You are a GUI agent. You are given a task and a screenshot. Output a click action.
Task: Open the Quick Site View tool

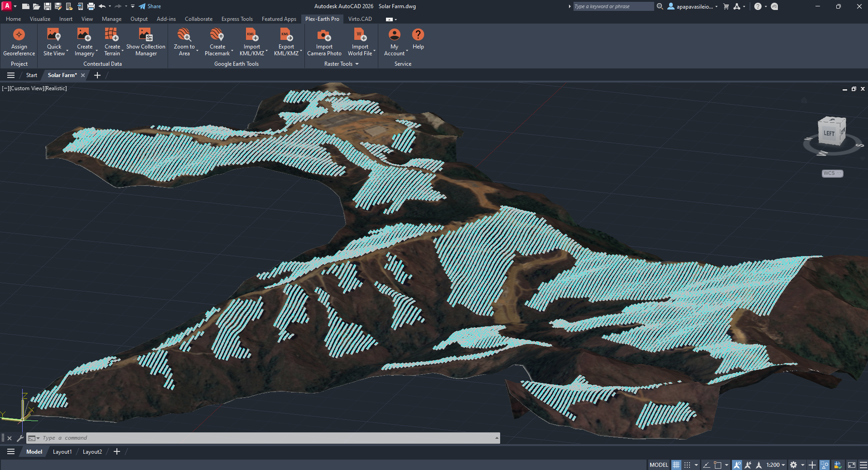click(54, 35)
